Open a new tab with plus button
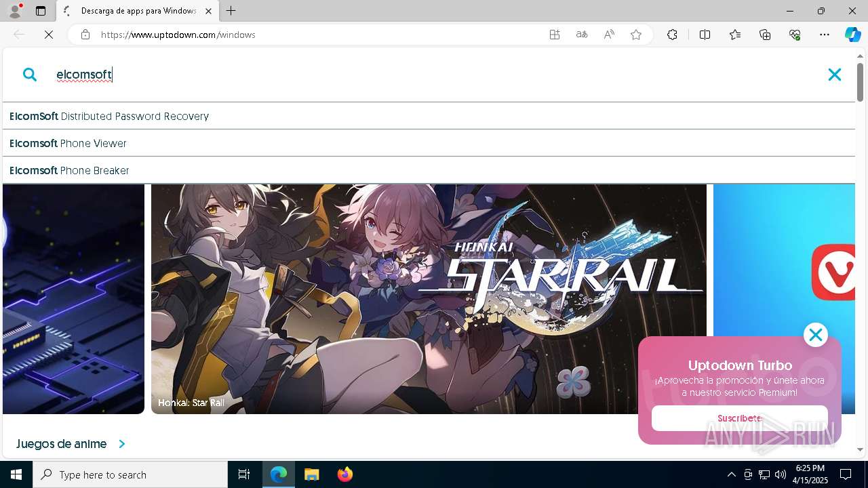Image resolution: width=868 pixels, height=488 pixels. 231,11
